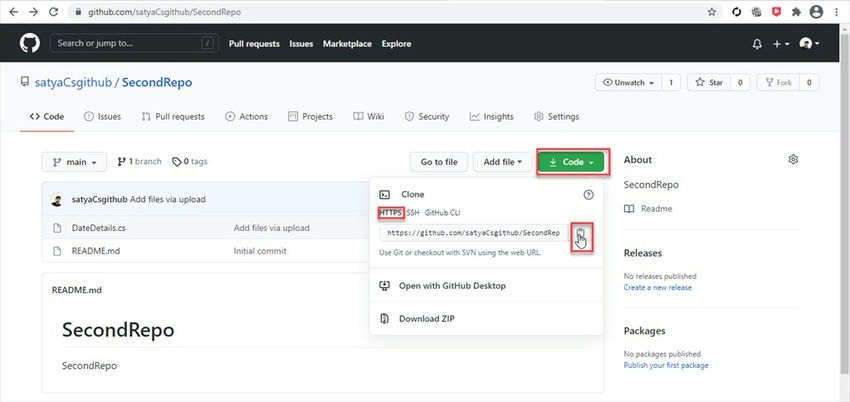Screen dimensions: 850x402
Task: Open Explore in top navigation
Action: click(x=396, y=44)
